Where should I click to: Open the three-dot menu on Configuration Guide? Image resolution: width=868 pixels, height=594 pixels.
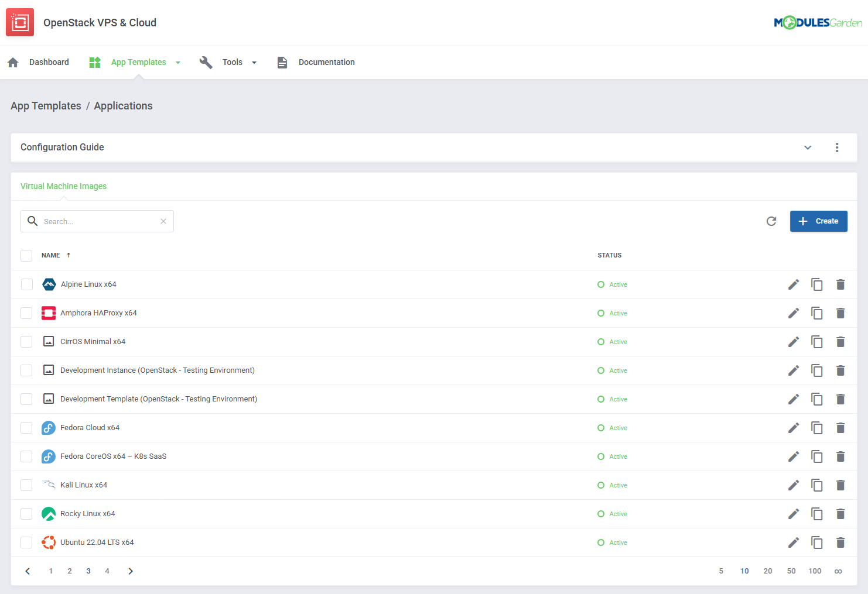pos(837,147)
